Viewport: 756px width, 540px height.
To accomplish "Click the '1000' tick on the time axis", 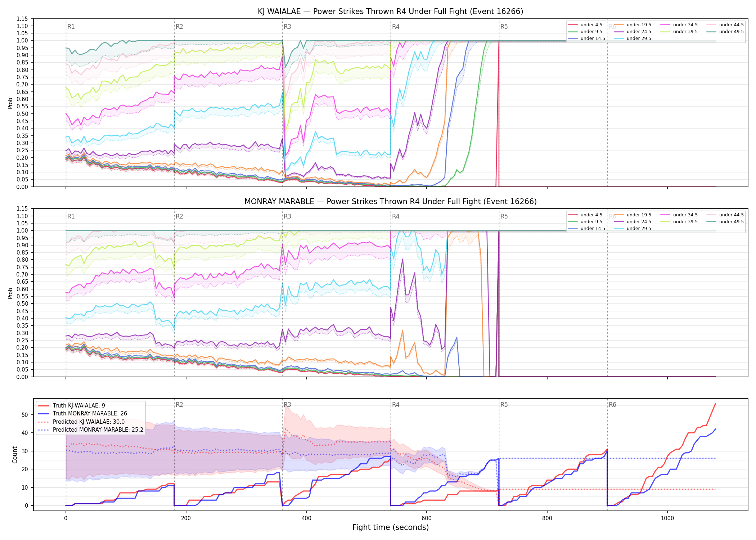I will click(x=667, y=518).
